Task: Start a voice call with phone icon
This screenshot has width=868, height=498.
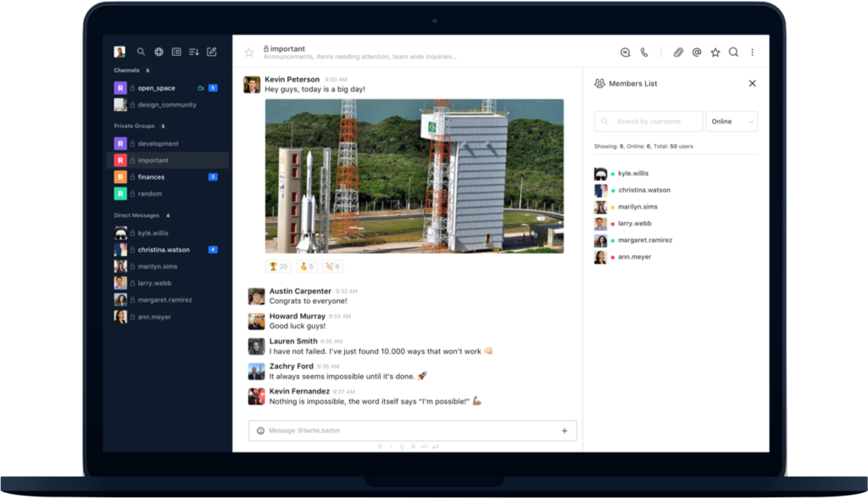Action: click(644, 53)
